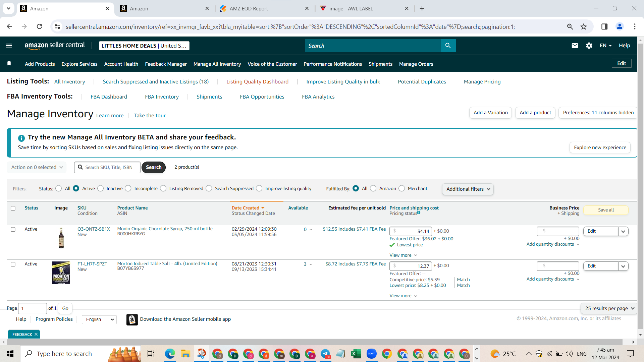The width and height of the screenshot is (644, 362).
Task: Toggle the browser side panel icon
Action: [x=604, y=26]
